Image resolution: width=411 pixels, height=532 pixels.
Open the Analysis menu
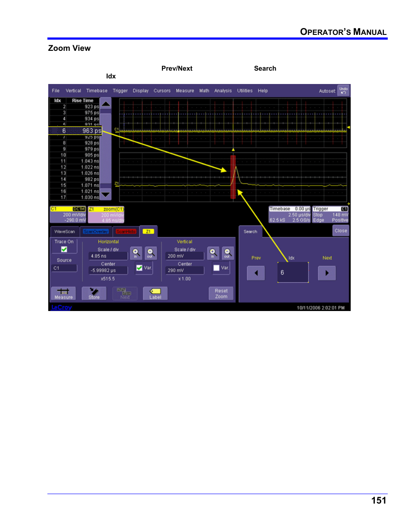(x=223, y=91)
